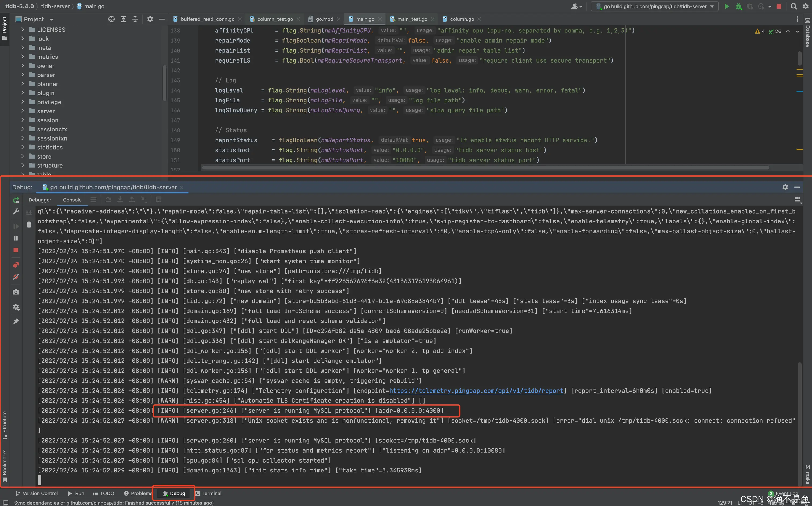Click Locate file target icon in Project panel
This screenshot has width=812, height=506.
tap(111, 19)
